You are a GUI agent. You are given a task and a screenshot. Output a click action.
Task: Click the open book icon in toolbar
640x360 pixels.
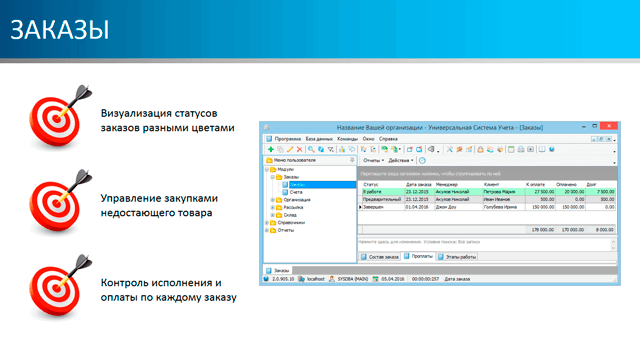(542, 149)
